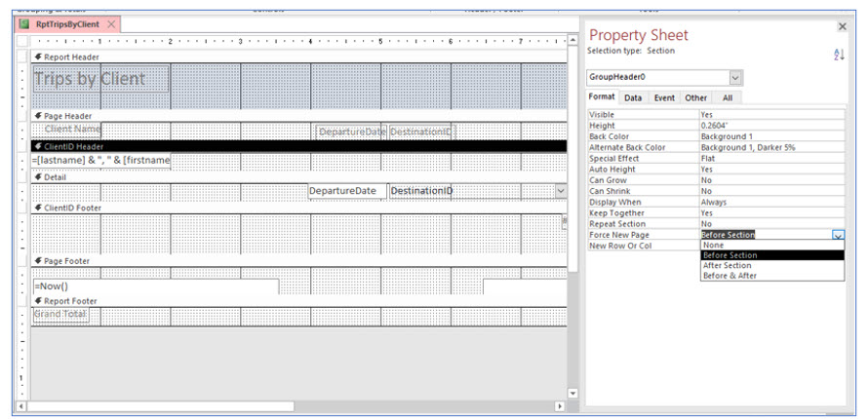Image resolution: width=868 pixels, height=419 pixels.
Task: Select the Grand Total label
Action: (x=60, y=315)
